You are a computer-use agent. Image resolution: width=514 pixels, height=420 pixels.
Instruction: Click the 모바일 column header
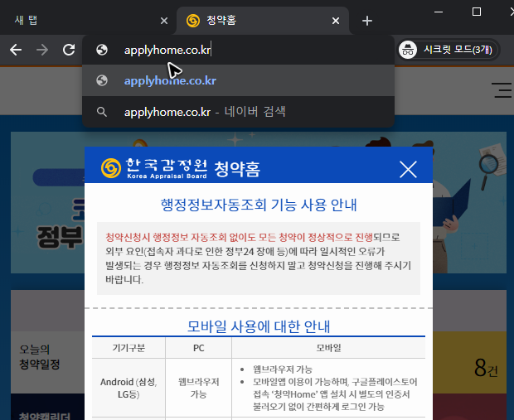click(328, 348)
